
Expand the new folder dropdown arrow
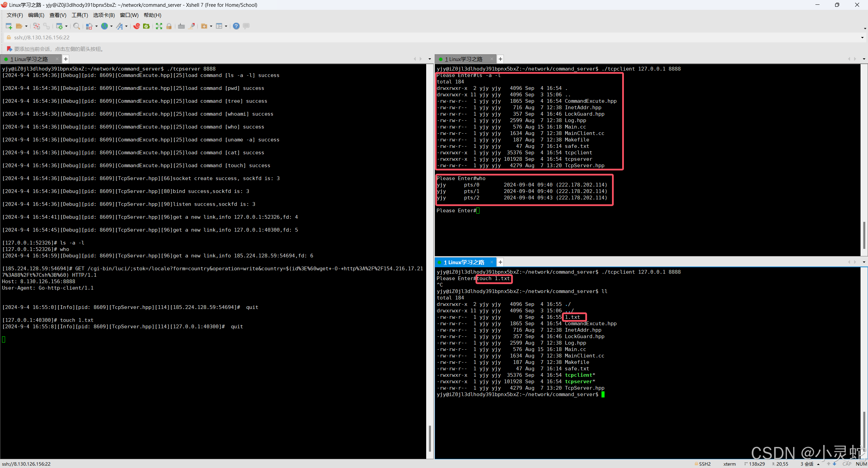pyautogui.click(x=211, y=26)
